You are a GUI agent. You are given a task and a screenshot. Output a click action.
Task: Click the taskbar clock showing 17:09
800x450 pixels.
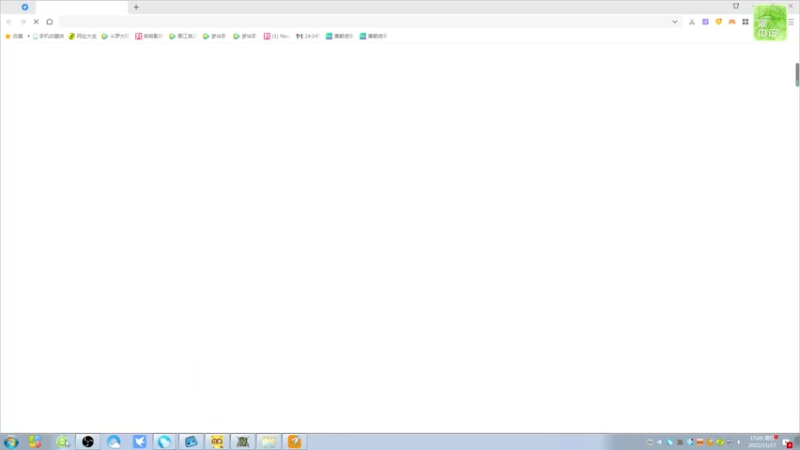[x=762, y=442]
